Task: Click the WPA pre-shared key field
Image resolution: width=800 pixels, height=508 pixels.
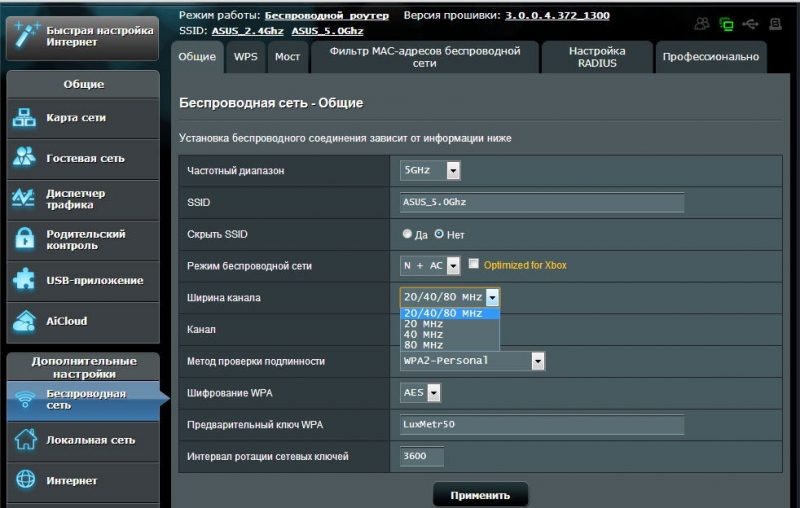Action: [x=542, y=424]
